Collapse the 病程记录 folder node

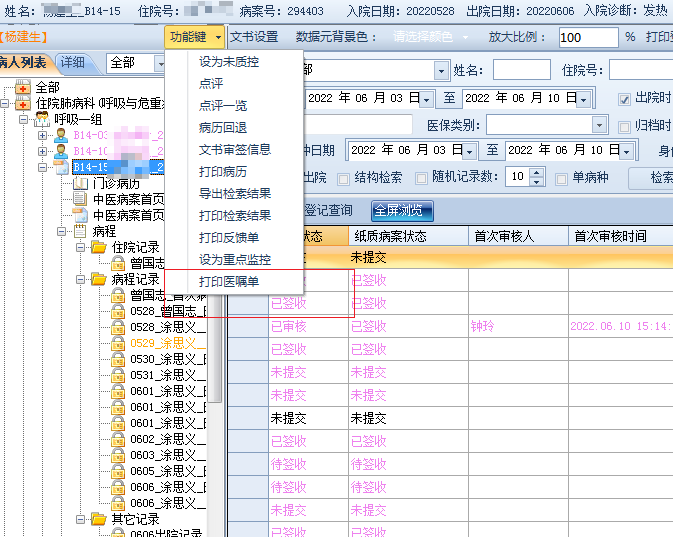coord(80,279)
